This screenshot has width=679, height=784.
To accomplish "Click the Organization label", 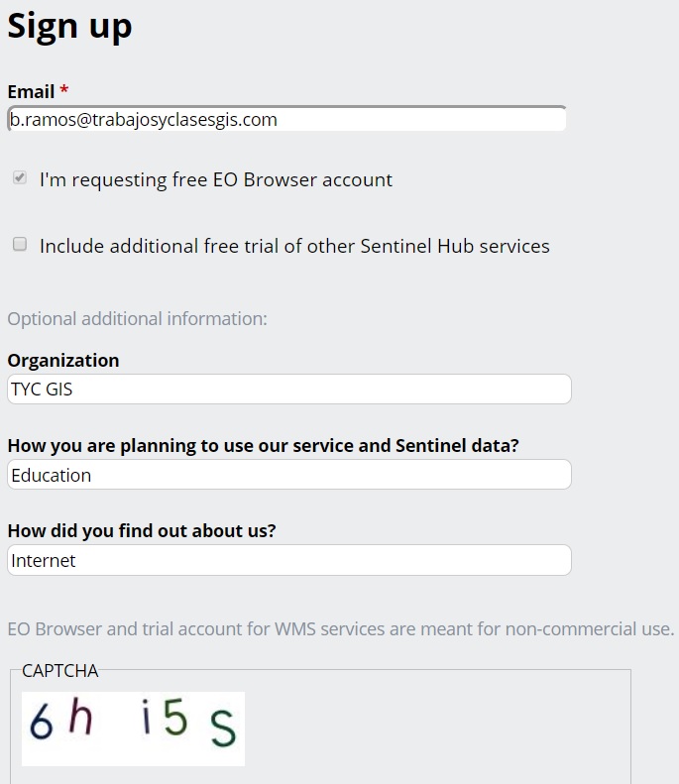I will pyautogui.click(x=63, y=361).
